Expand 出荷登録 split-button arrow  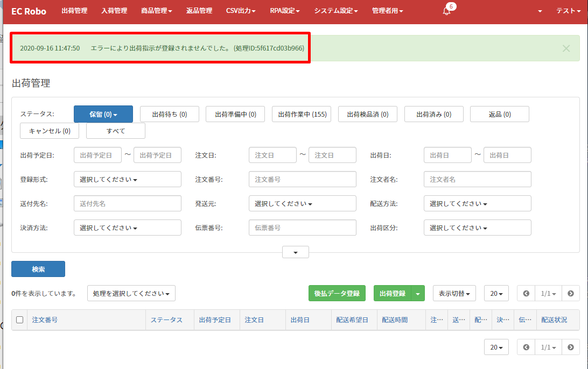click(x=418, y=293)
